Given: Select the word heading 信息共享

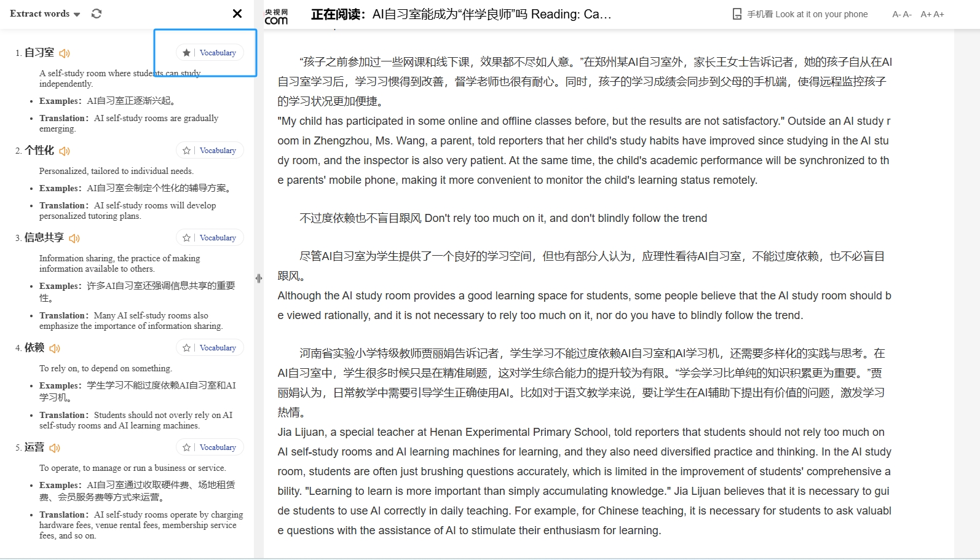Looking at the screenshot, I should tap(44, 238).
